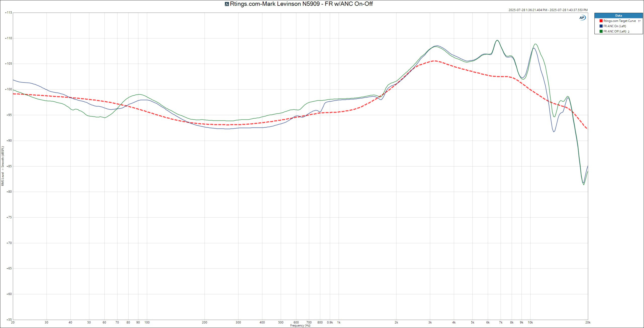644x328 pixels.
Task: Click the green FR ANC Off swatch
Action: click(601, 32)
